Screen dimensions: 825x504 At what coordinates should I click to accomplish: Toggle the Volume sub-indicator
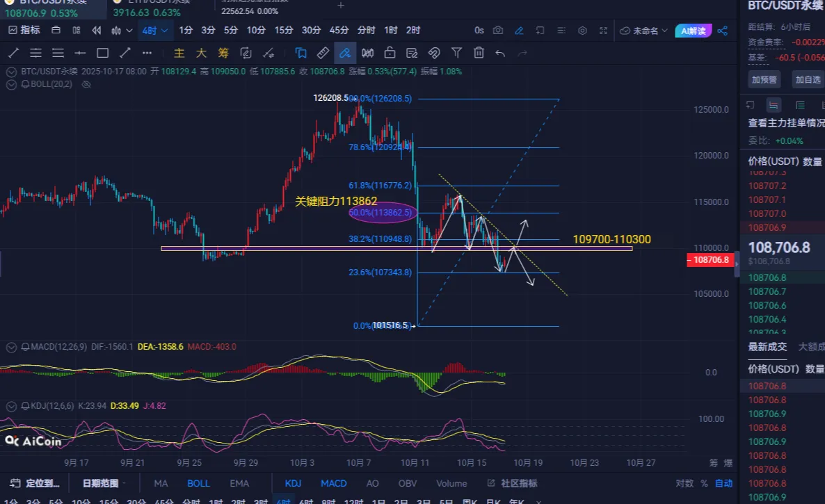[x=451, y=484]
